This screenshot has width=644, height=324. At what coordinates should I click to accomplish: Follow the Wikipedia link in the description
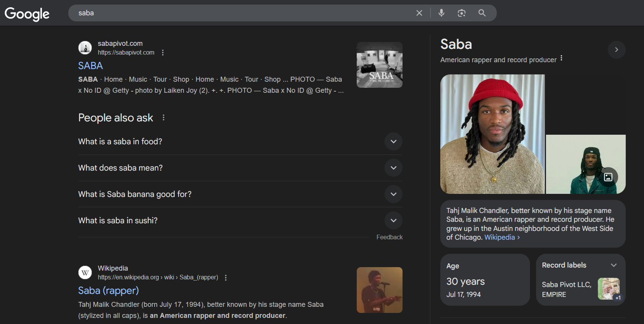(502, 237)
